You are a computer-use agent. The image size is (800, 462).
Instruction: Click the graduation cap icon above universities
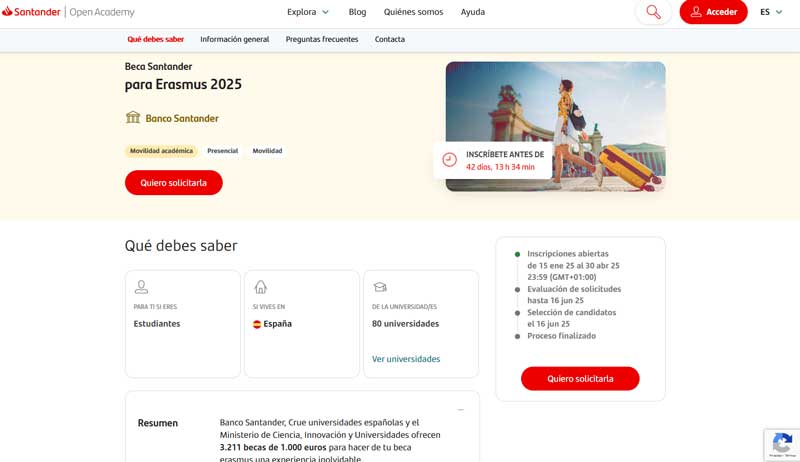[380, 287]
